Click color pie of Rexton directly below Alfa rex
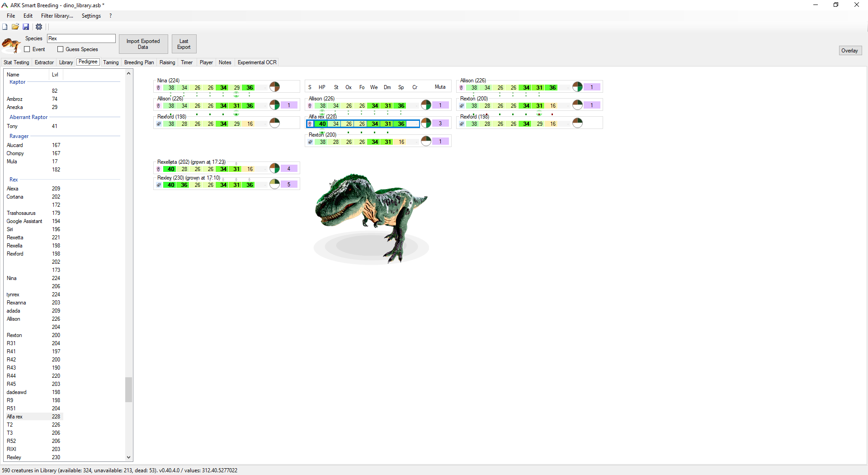Screen dimensions: 868x475 point(426,141)
